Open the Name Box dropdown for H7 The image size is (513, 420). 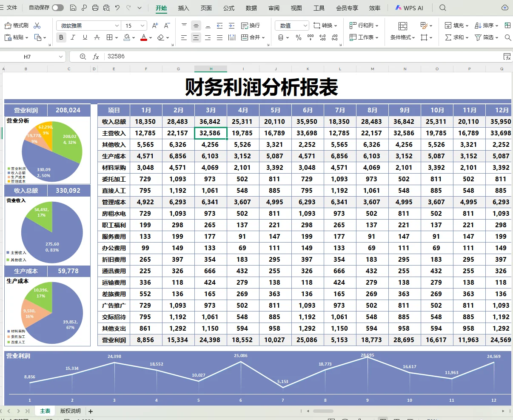[x=61, y=57]
